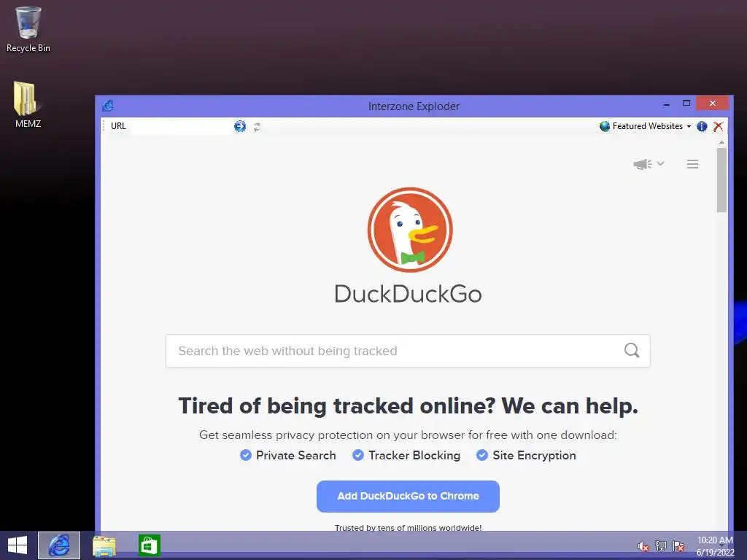
Task: Click the Add DuckDuckGo to Chrome button
Action: click(x=408, y=496)
